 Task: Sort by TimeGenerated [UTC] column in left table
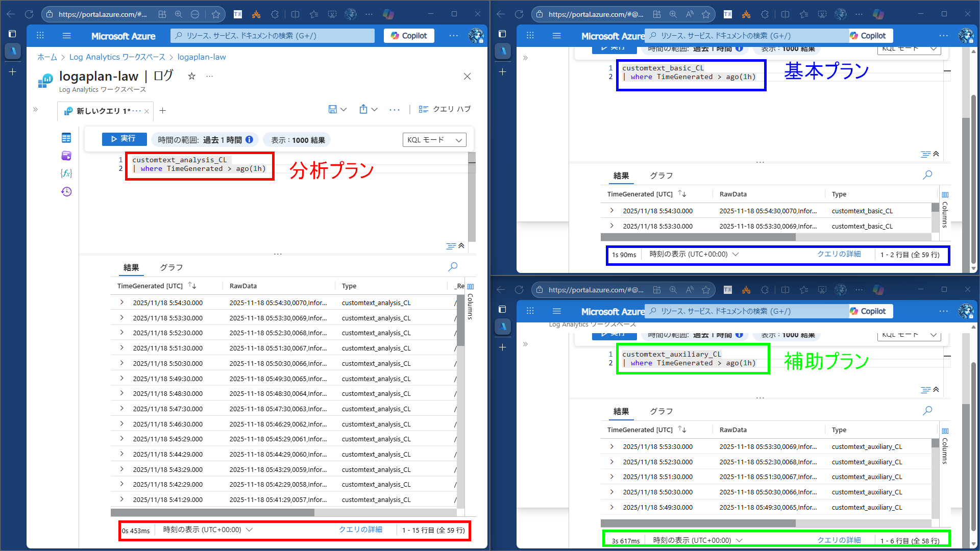150,286
